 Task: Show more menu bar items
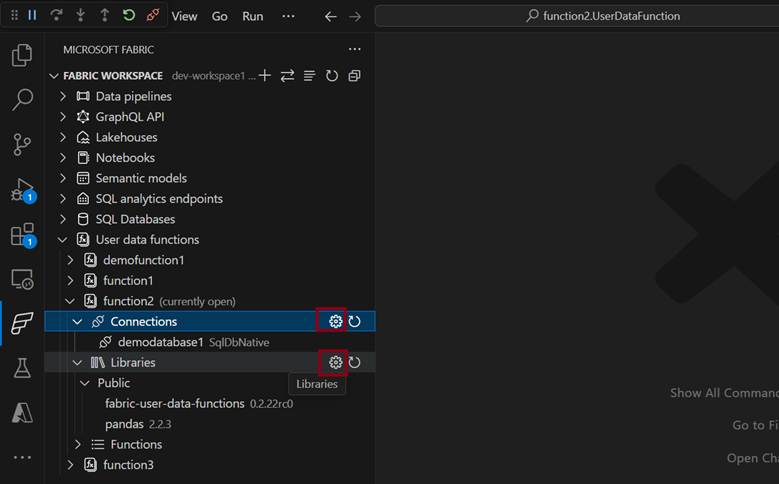[x=288, y=16]
